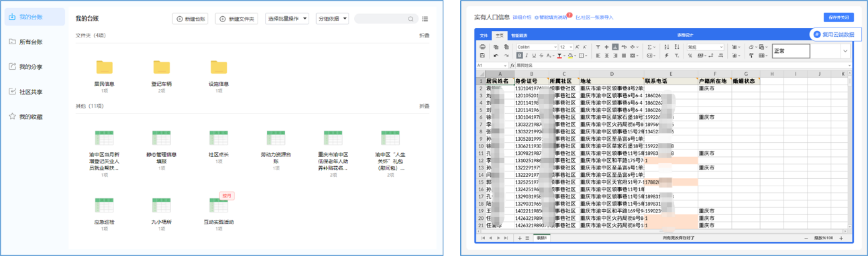Screen dimensions: 868x256
Task: Click the redo arrow icon
Action: click(506, 56)
